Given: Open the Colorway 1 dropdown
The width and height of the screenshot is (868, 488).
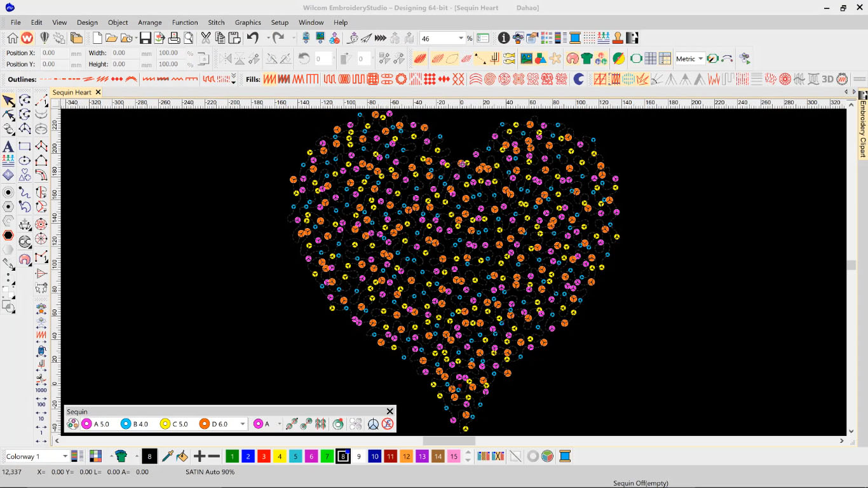Looking at the screenshot, I should (65, 456).
